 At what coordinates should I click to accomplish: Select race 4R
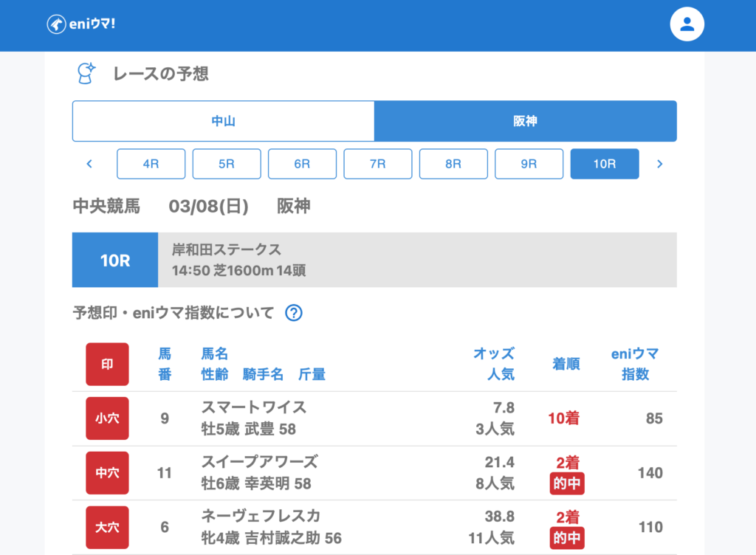(x=151, y=164)
